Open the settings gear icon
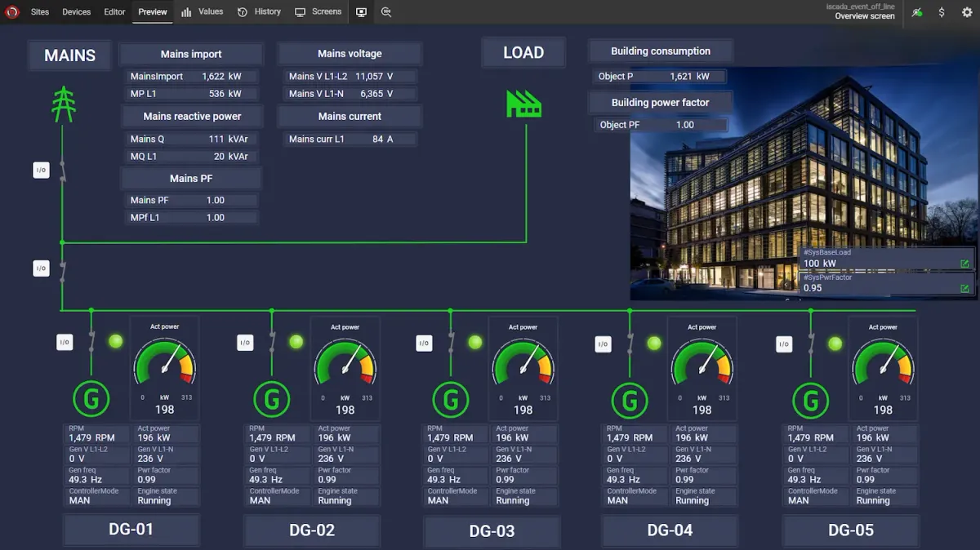 click(x=967, y=12)
